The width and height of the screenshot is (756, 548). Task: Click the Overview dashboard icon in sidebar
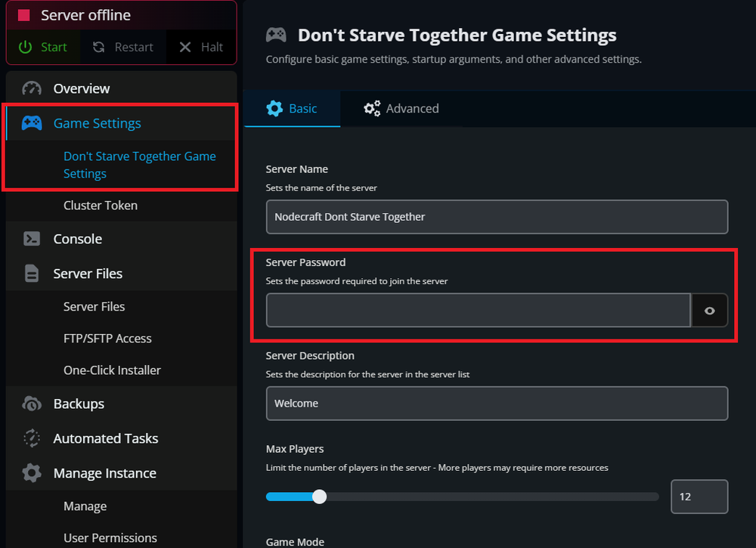(30, 88)
